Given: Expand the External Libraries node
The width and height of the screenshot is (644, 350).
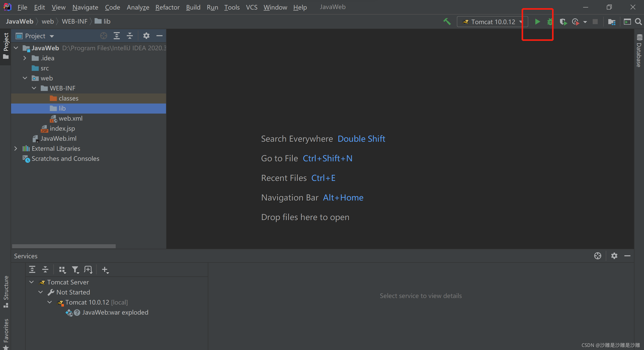Looking at the screenshot, I should click(x=16, y=148).
